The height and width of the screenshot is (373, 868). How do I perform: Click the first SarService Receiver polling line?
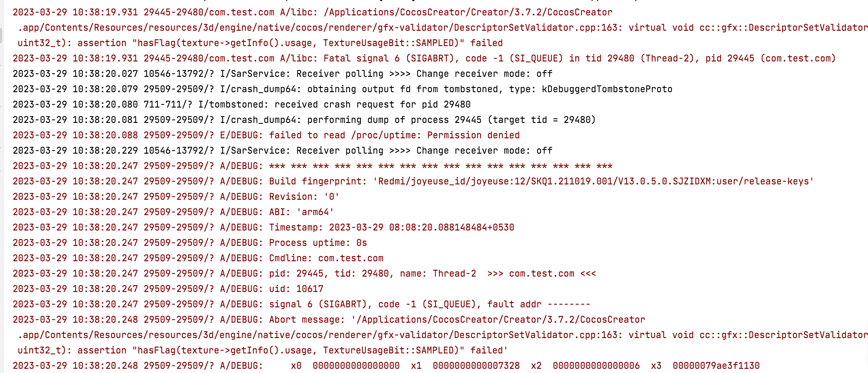click(x=283, y=74)
